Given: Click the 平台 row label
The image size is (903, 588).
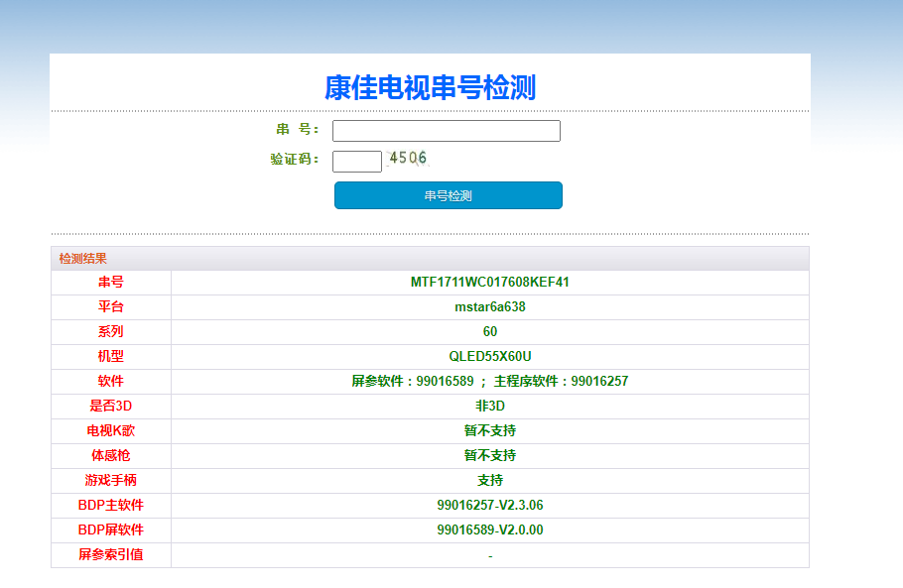Looking at the screenshot, I should [110, 306].
